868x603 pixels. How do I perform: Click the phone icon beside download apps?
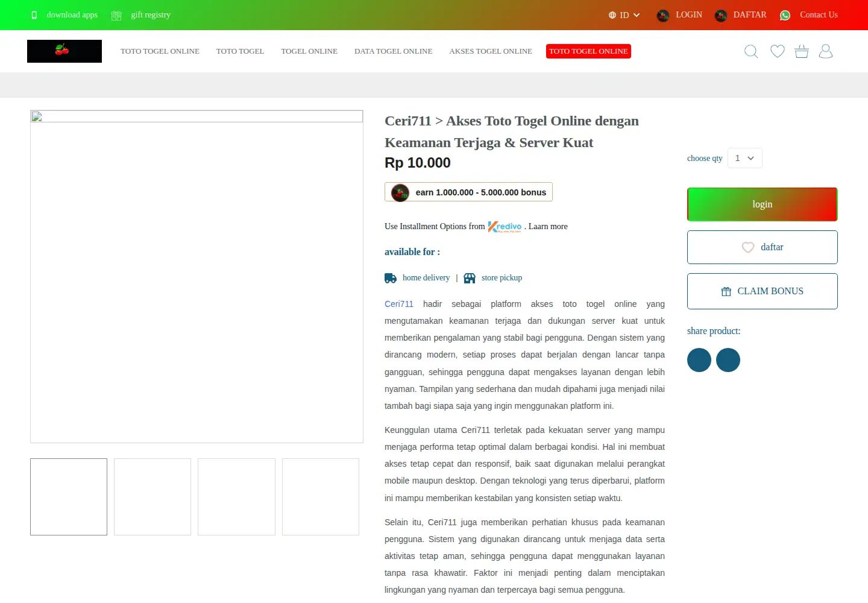pyautogui.click(x=34, y=15)
